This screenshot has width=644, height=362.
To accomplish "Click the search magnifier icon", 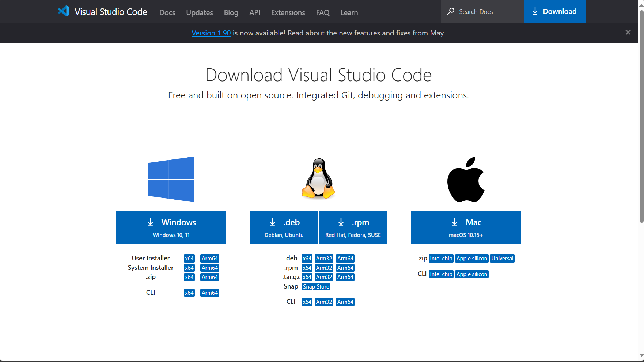I will 451,11.
